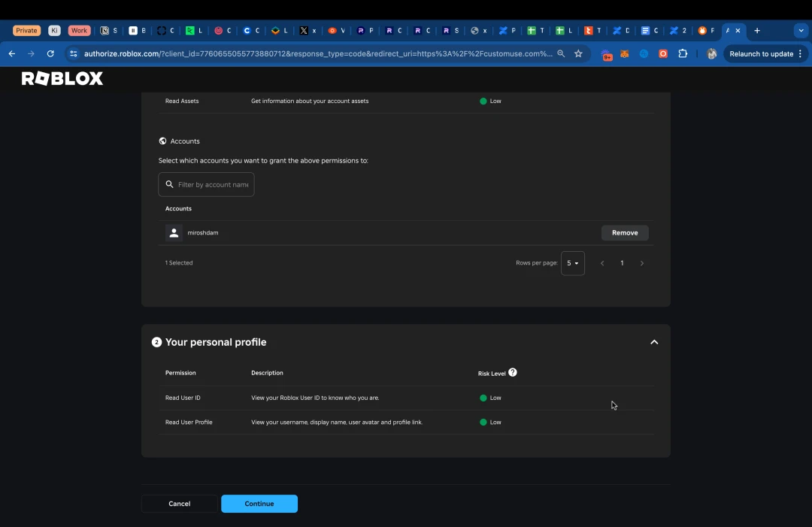812x527 pixels.
Task: Open the zoom magnifier in address bar
Action: tap(561, 54)
